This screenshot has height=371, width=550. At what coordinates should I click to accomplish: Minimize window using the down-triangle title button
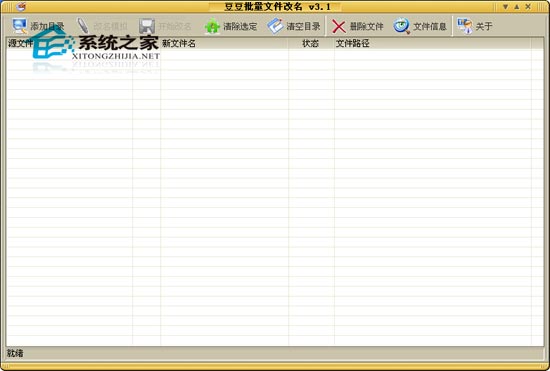(505, 7)
